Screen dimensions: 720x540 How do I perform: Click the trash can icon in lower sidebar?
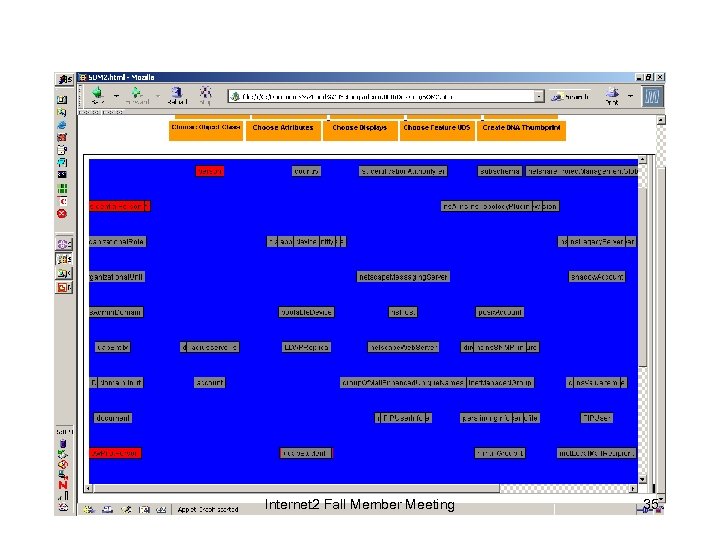pos(63,444)
